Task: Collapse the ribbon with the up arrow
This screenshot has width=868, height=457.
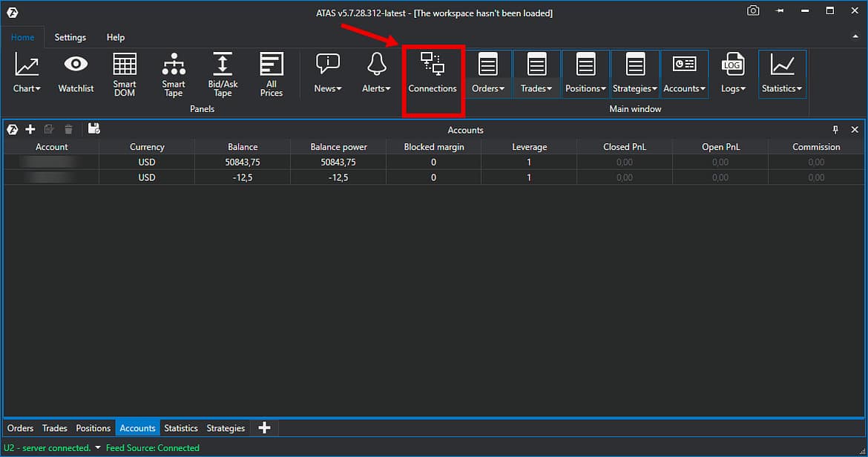Action: pyautogui.click(x=855, y=36)
